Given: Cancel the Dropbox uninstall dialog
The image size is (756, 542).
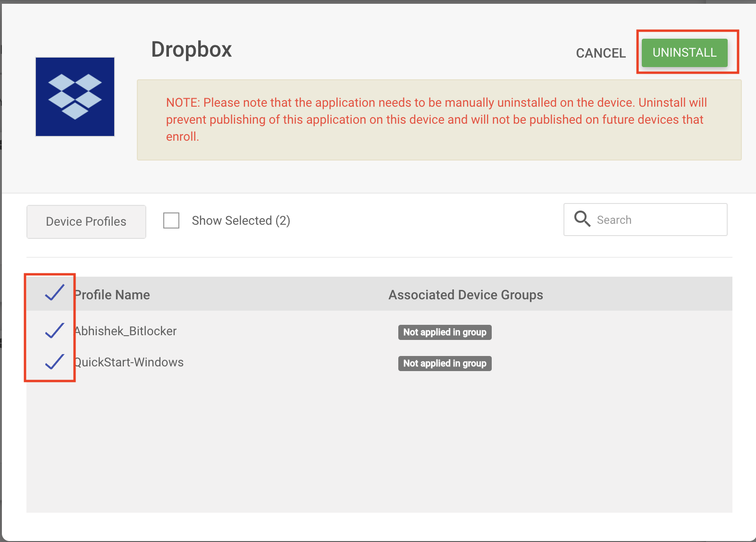Looking at the screenshot, I should [x=601, y=53].
